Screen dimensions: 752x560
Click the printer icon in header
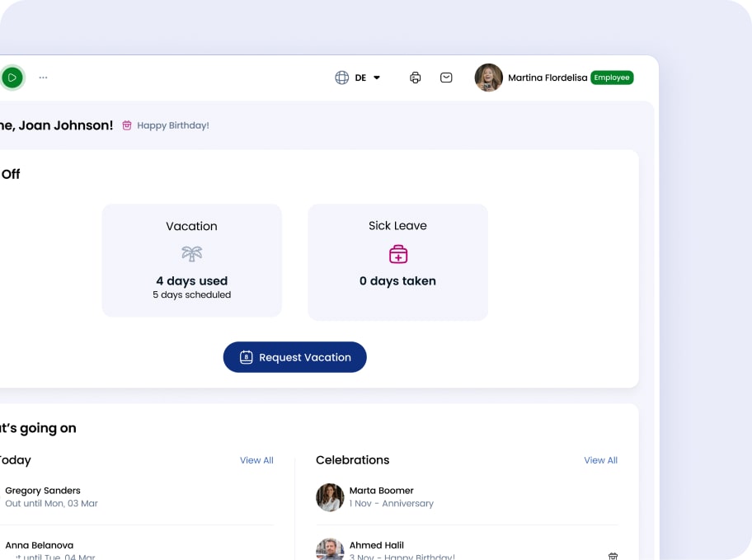tap(416, 78)
